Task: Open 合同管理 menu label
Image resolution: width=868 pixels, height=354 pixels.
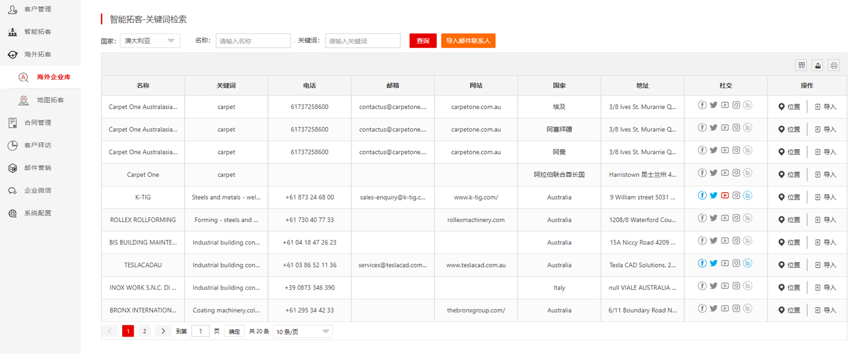Action: point(38,123)
